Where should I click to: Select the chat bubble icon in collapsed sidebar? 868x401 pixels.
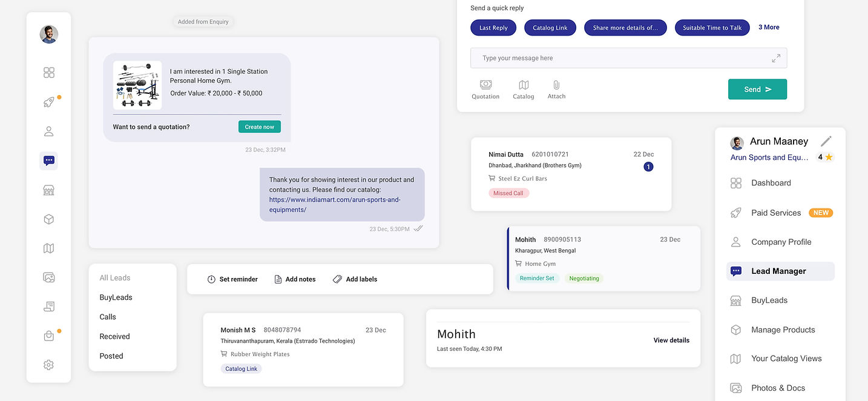tap(49, 161)
